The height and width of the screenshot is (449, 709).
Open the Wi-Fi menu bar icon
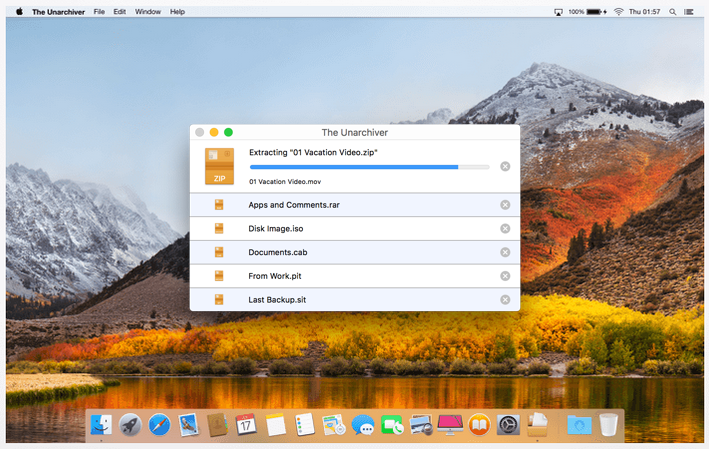pos(619,12)
